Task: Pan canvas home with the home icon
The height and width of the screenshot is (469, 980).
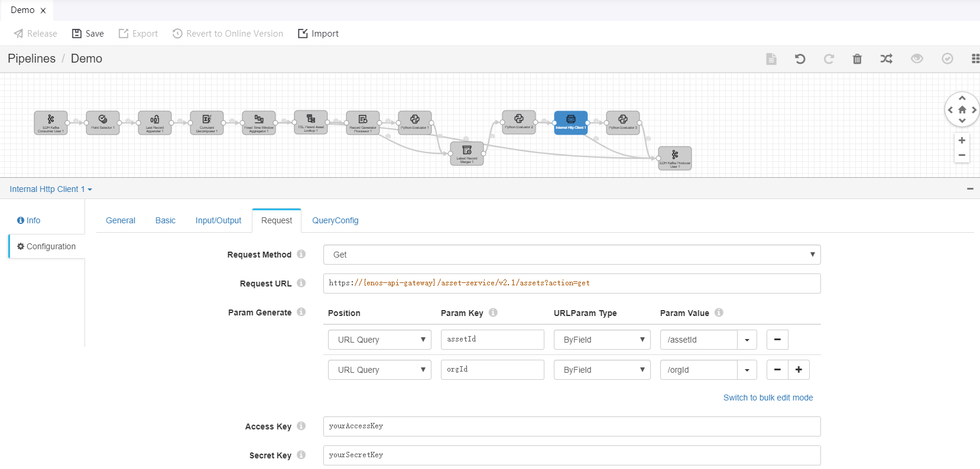Action: [x=962, y=110]
